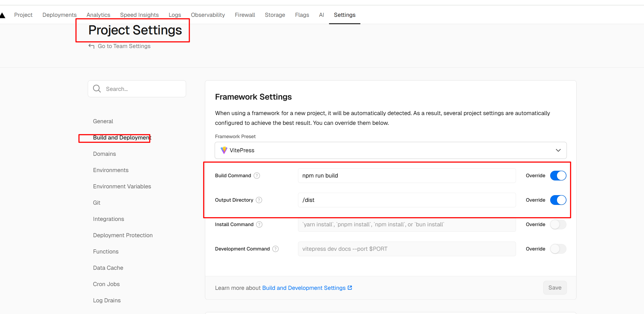Enable the Development Command override toggle
The image size is (644, 314).
(x=558, y=249)
